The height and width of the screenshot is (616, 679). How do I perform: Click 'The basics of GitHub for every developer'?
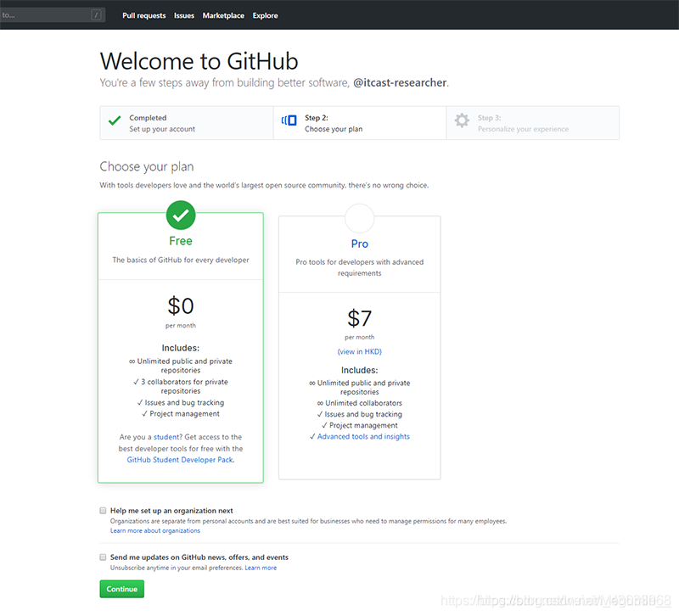(x=181, y=260)
